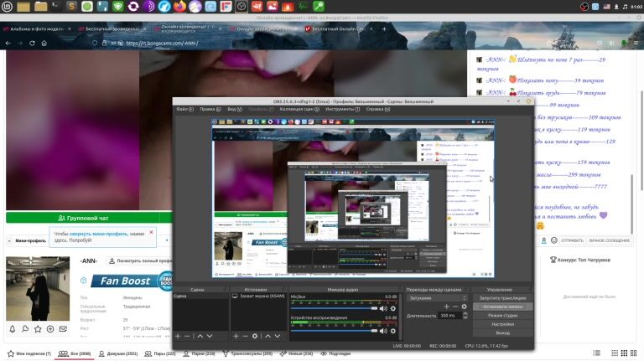Screen dimensions: 644x361
Task: Increase transition duration with stepper arrow
Action: tap(464, 314)
